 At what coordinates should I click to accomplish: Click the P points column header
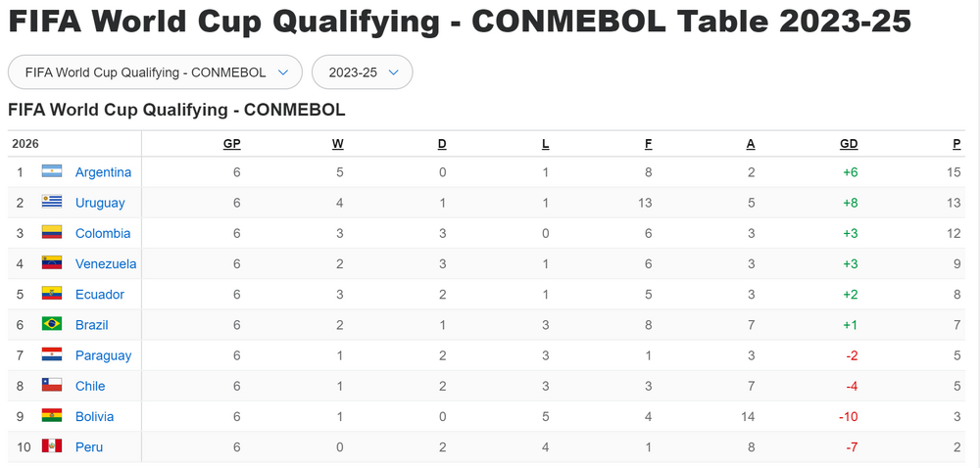pyautogui.click(x=955, y=144)
